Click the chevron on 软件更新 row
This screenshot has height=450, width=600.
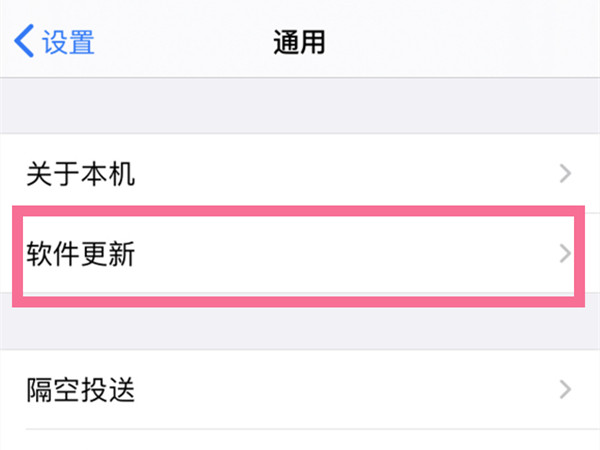click(565, 254)
